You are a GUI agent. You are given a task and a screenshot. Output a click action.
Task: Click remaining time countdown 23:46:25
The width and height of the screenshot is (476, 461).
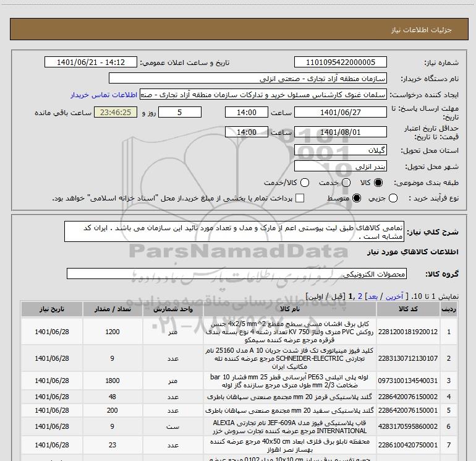(116, 112)
